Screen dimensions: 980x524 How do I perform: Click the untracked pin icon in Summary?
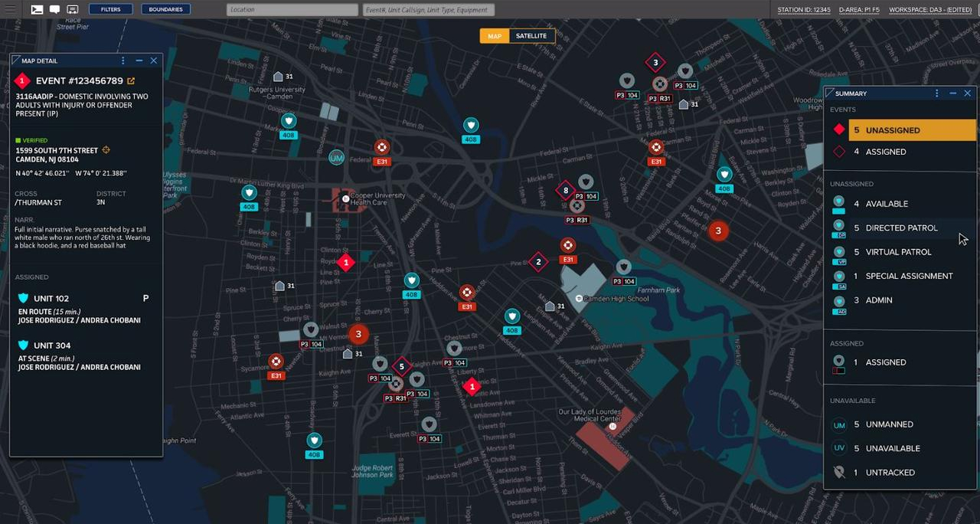pyautogui.click(x=839, y=473)
